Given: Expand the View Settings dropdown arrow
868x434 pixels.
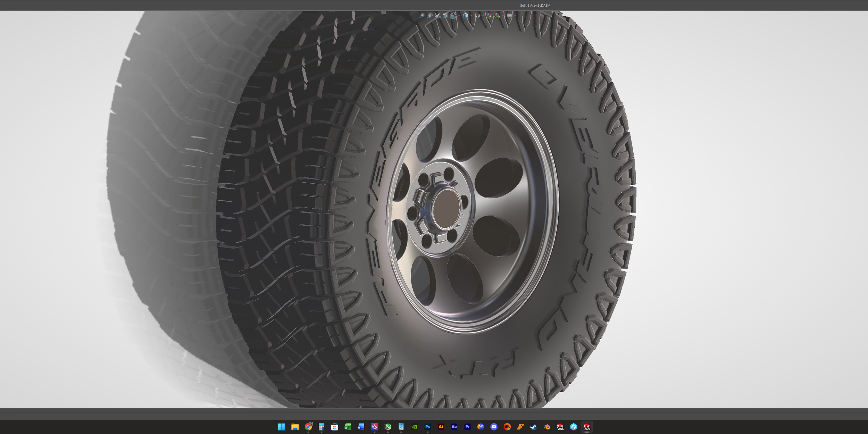Looking at the screenshot, I should click(515, 16).
